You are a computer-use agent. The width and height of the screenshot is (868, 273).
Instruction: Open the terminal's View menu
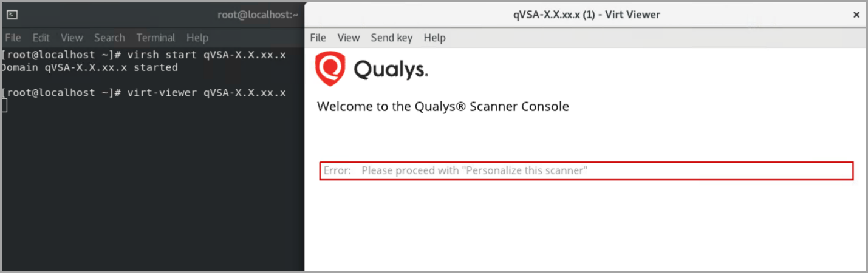click(72, 38)
